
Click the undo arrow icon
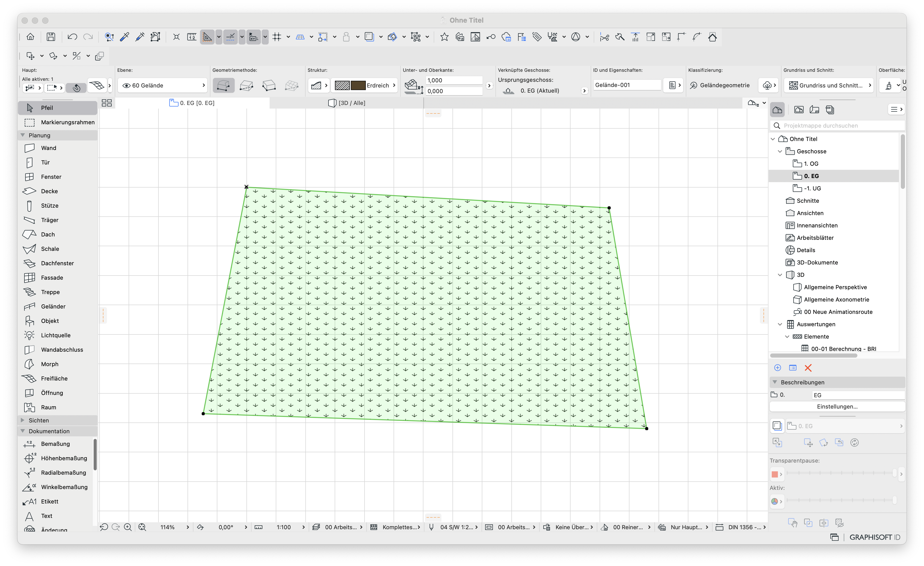[x=72, y=37]
